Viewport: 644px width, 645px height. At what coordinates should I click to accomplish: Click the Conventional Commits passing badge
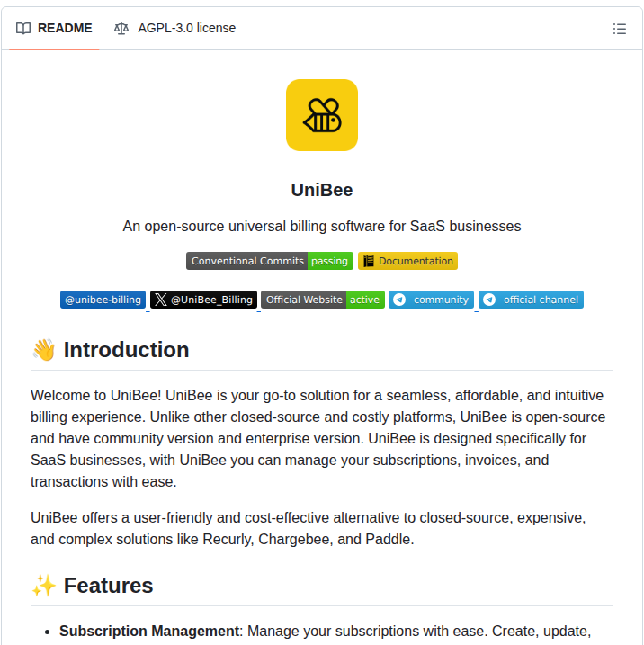[270, 261]
